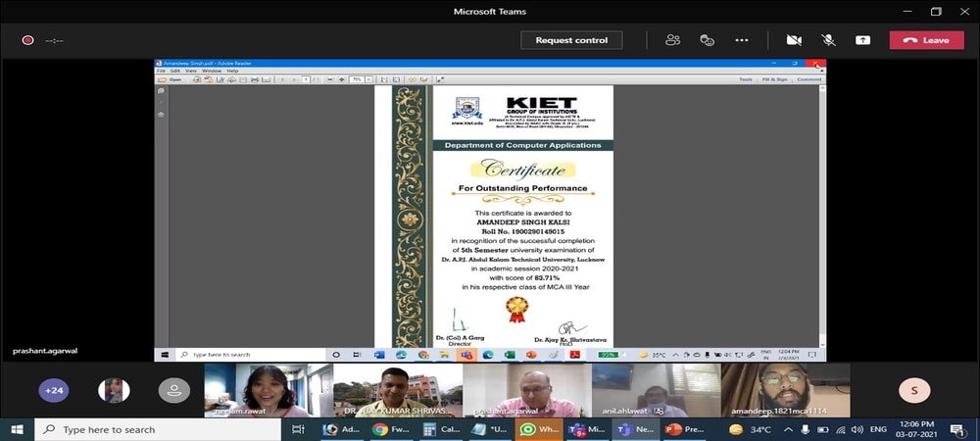Expand the +24 additional participants bubble
This screenshot has height=441, width=980.
coord(54,390)
